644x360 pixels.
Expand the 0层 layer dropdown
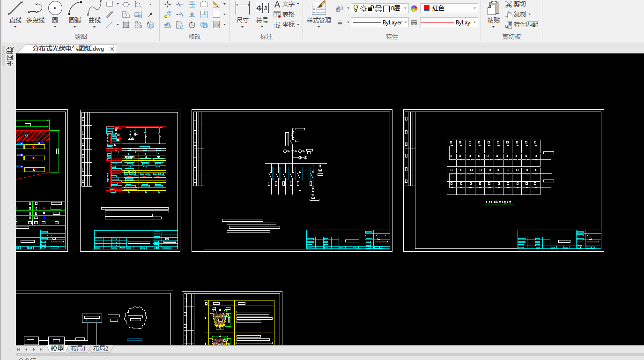pyautogui.click(x=406, y=8)
